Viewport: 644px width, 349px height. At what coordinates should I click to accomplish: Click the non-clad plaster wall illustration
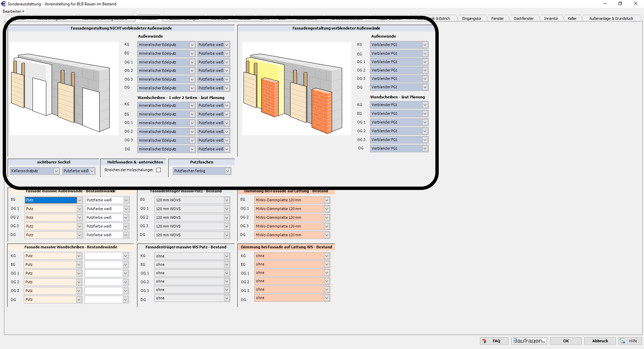[x=64, y=89]
